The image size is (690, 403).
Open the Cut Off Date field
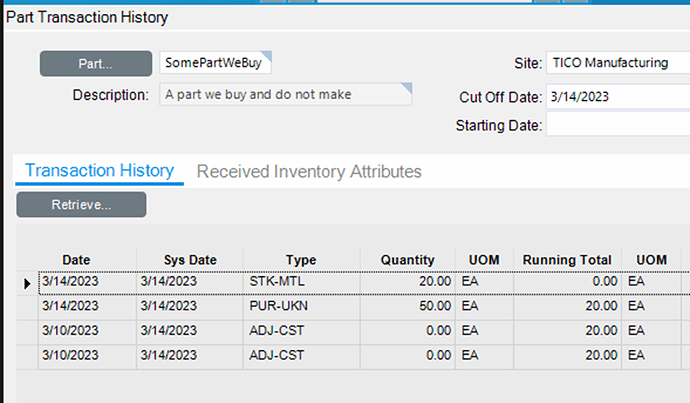click(x=617, y=97)
